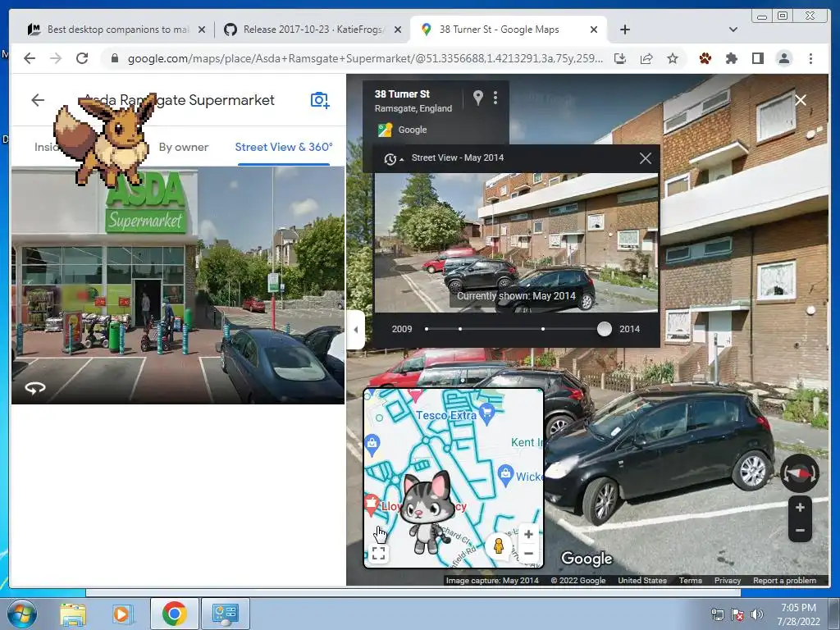840x630 pixels.
Task: Click the forward navigation arrow
Action: pos(56,58)
